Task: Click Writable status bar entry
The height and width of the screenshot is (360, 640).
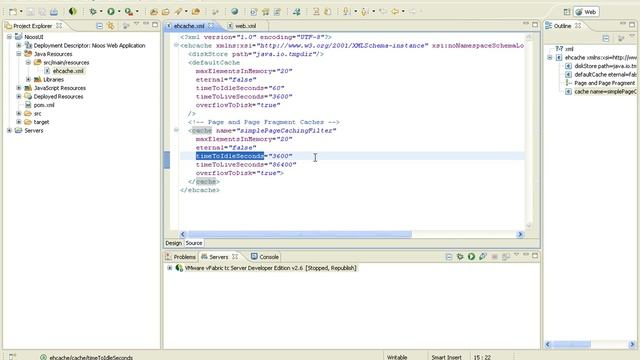Action: click(397, 357)
